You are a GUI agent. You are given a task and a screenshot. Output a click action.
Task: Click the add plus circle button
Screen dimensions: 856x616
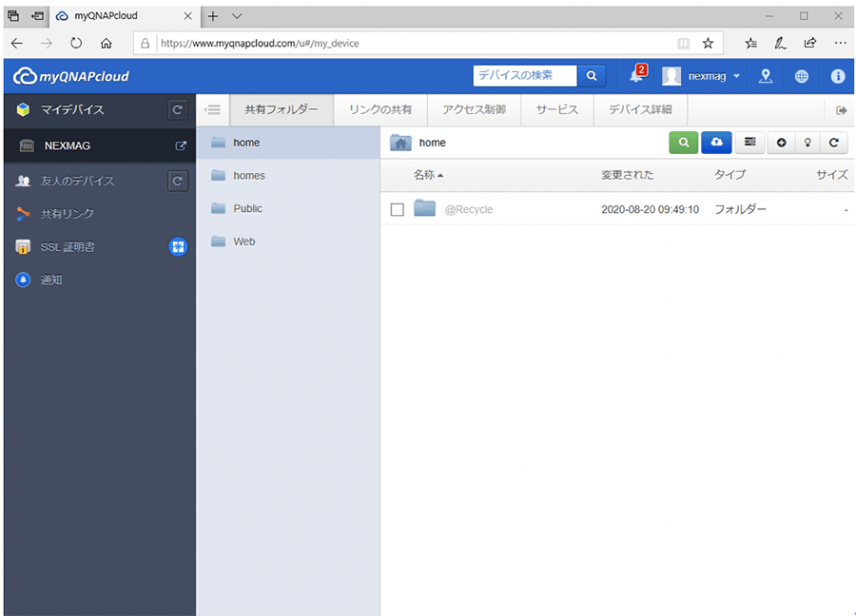(x=781, y=143)
